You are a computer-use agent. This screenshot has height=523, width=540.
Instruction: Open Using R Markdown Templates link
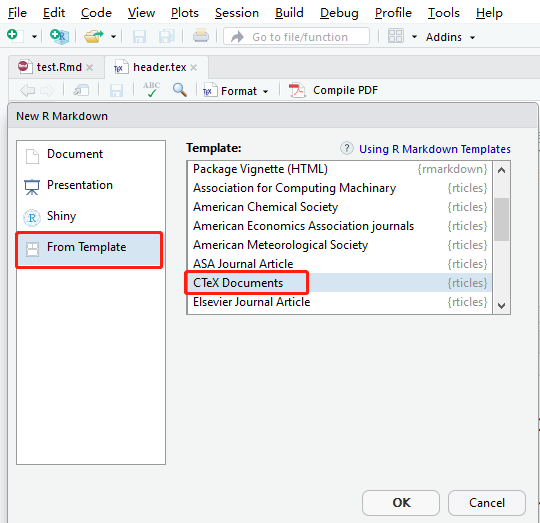click(435, 149)
